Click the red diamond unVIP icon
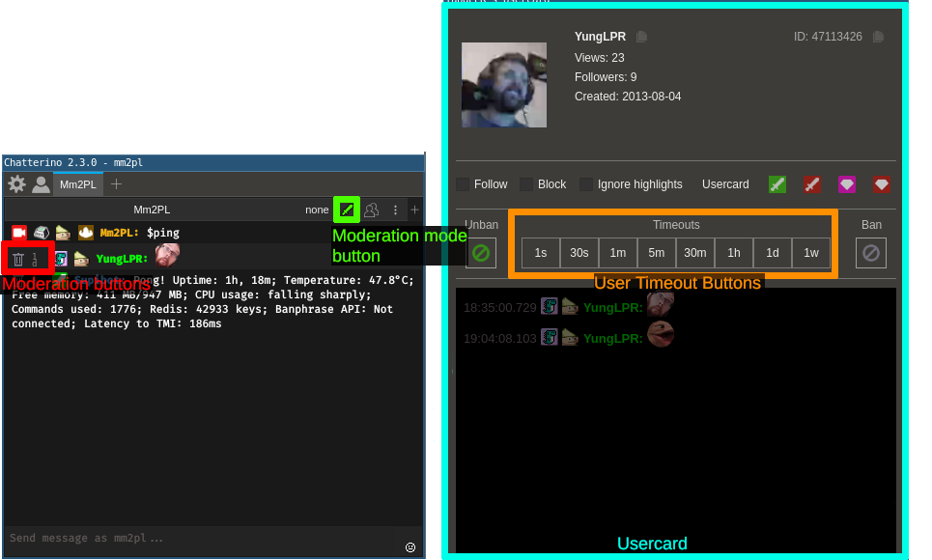 882,184
